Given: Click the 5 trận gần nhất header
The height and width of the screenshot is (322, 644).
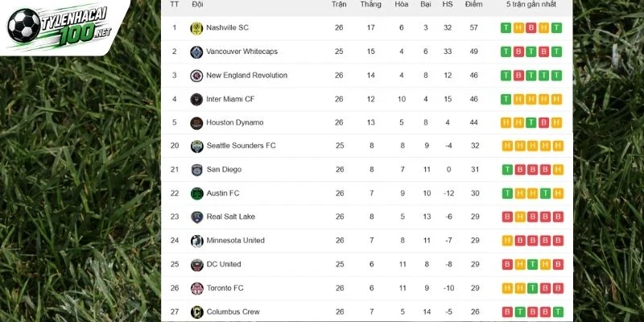Looking at the screenshot, I should click(531, 5).
